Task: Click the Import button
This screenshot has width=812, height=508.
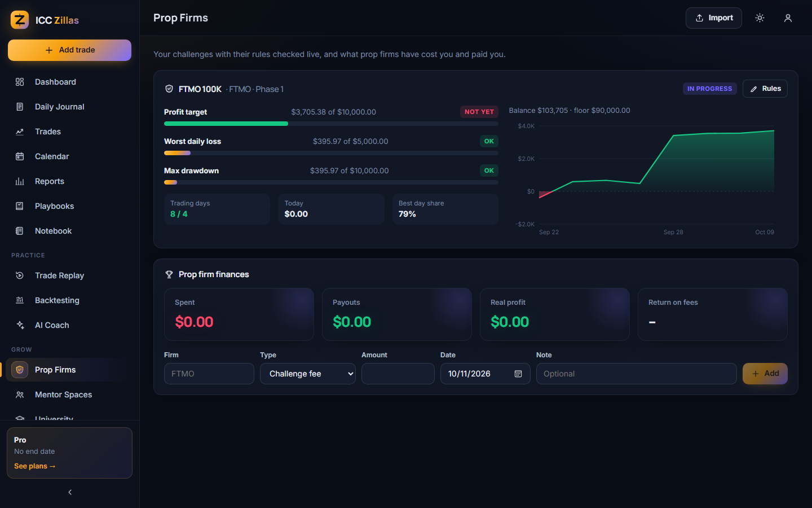Action: click(x=714, y=18)
